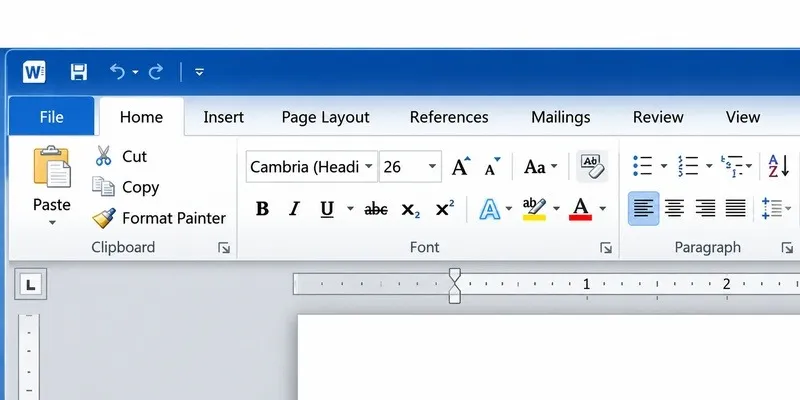This screenshot has height=400, width=800.
Task: Click the tab selector L button
Action: (x=31, y=284)
